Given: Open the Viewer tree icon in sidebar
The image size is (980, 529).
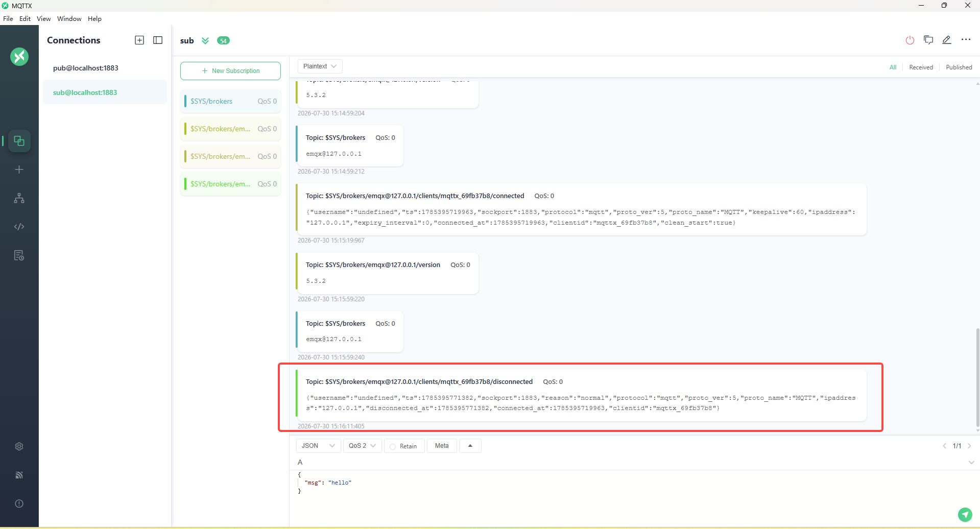Looking at the screenshot, I should tap(19, 198).
